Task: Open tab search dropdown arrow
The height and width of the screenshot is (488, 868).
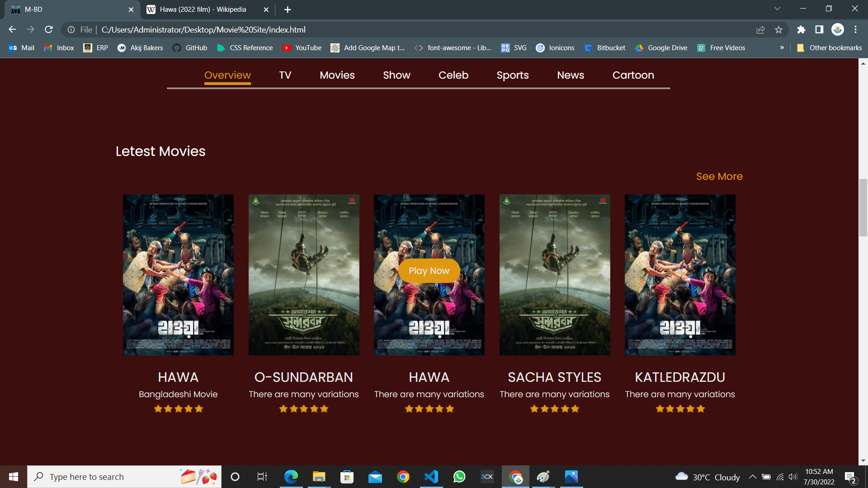Action: coord(777,9)
